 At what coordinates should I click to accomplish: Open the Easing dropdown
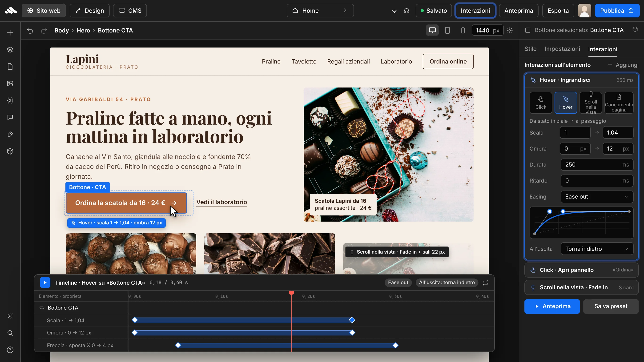[597, 197]
